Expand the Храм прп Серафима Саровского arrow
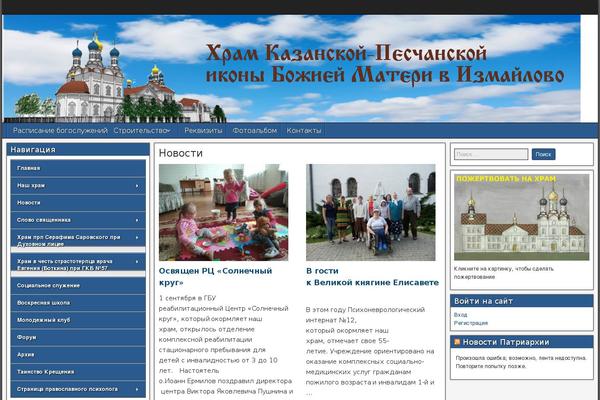600x400 pixels. (137, 237)
